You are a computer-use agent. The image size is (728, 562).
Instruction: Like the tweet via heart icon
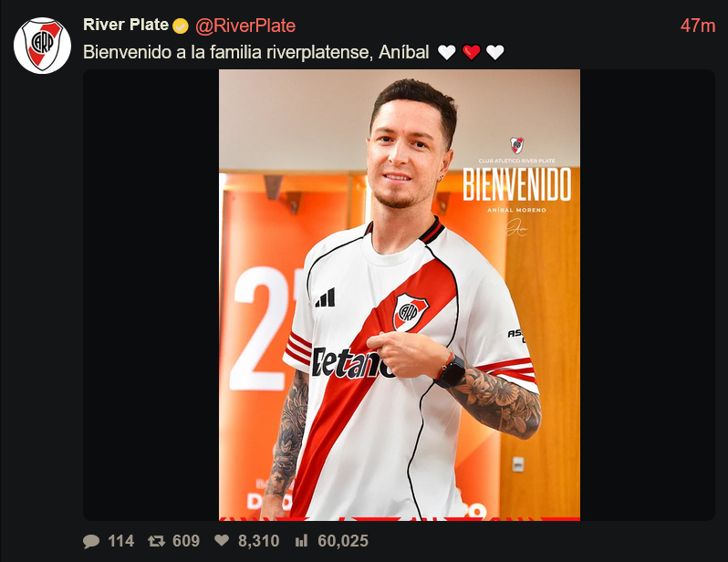(222, 540)
